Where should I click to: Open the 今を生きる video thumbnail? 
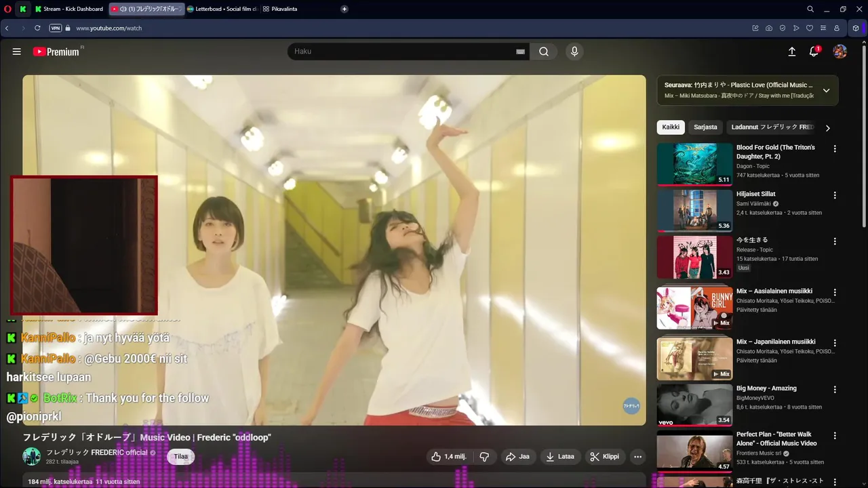click(x=694, y=257)
